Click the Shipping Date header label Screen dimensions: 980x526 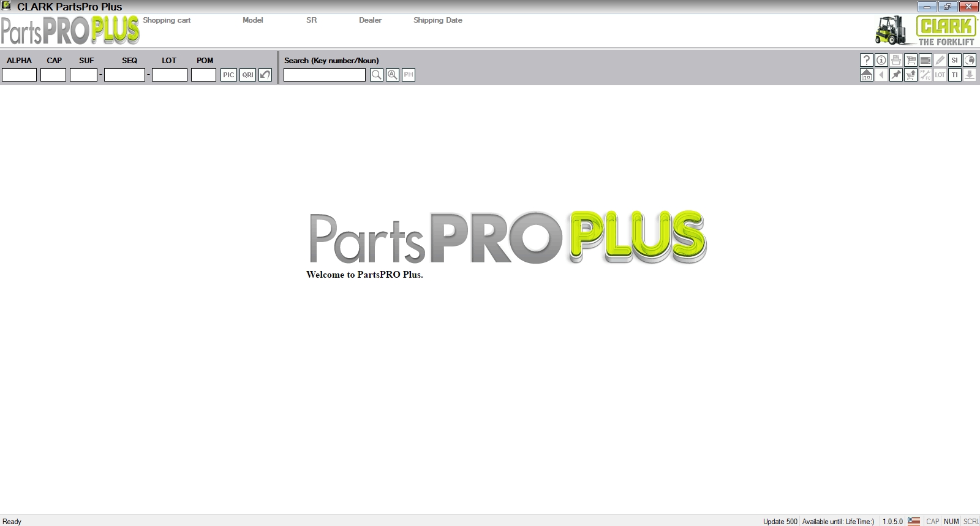438,20
